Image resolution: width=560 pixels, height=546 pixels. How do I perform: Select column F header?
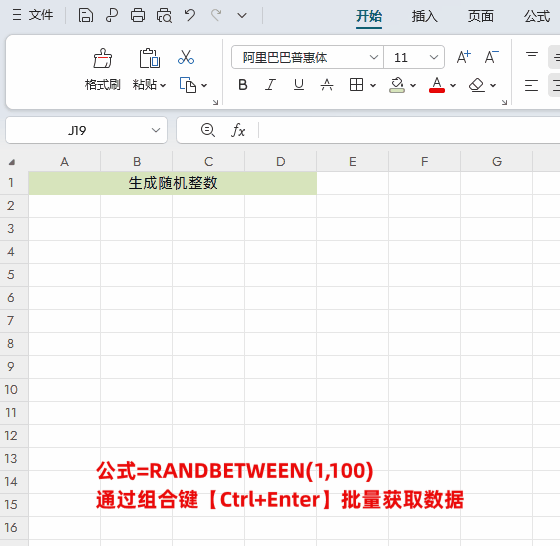pyautogui.click(x=424, y=162)
